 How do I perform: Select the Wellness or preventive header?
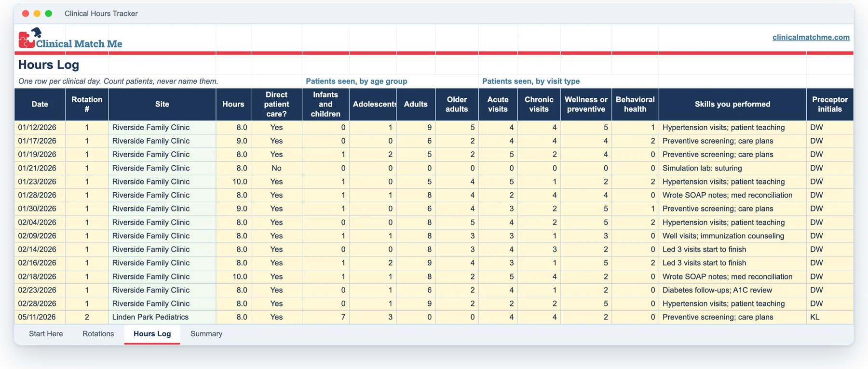tap(586, 104)
